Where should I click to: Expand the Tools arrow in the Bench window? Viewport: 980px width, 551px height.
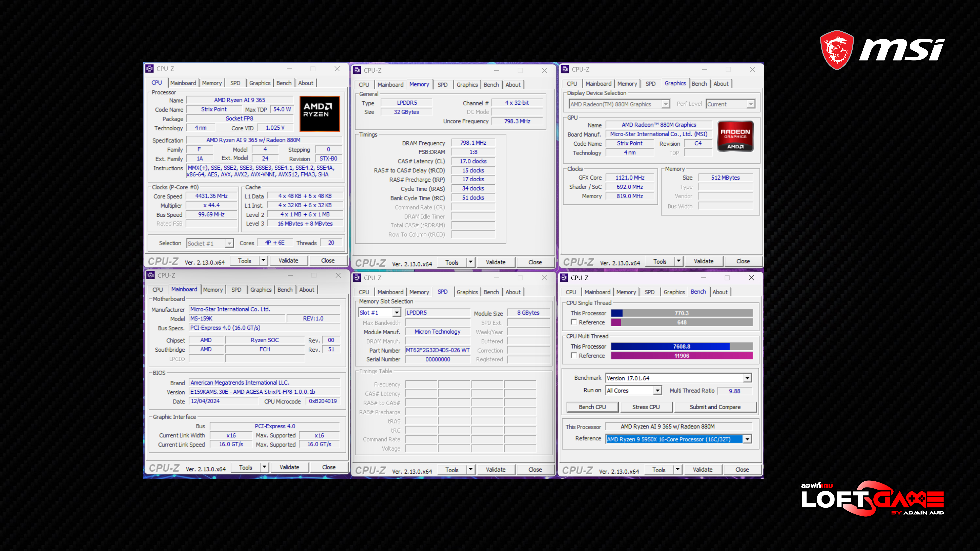pos(678,470)
